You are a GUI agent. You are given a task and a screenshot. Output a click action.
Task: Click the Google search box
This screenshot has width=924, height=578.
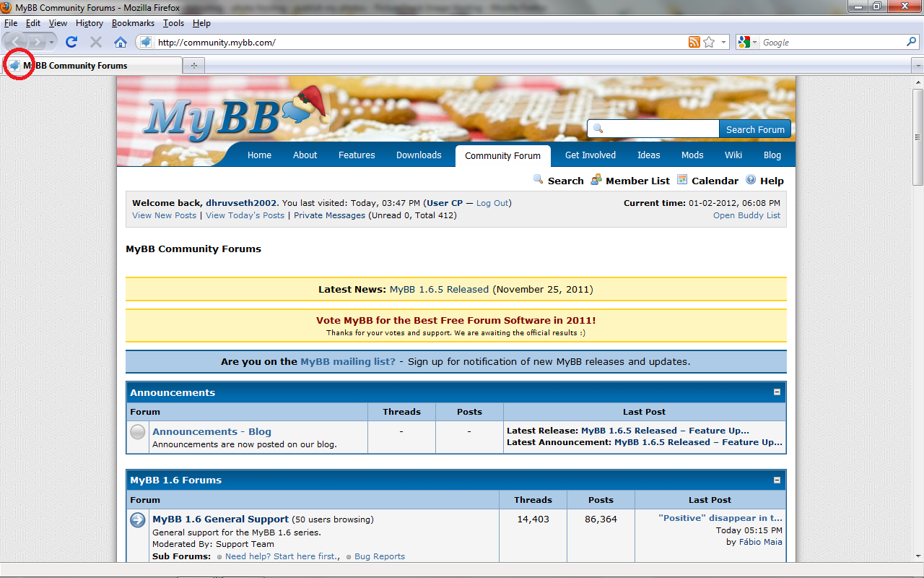[x=832, y=43]
